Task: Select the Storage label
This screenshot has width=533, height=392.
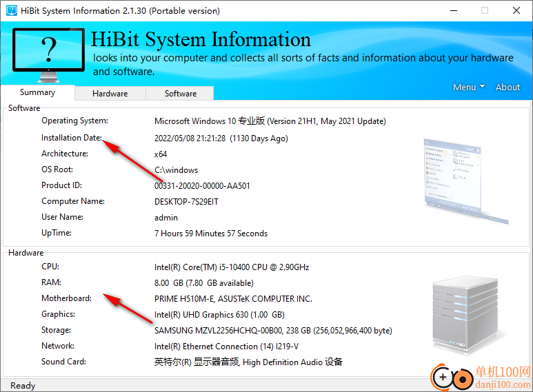Action: pyautogui.click(x=56, y=330)
